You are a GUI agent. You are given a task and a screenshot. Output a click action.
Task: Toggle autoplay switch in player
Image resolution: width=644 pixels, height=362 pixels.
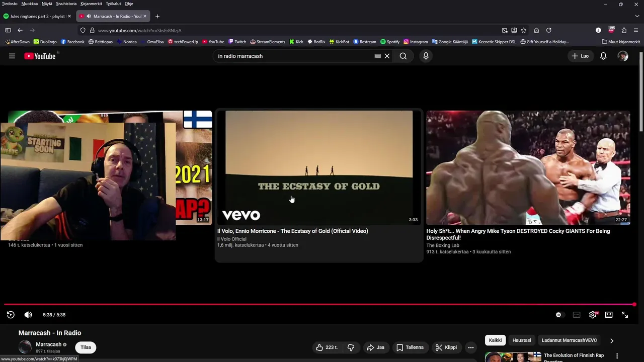(559, 315)
